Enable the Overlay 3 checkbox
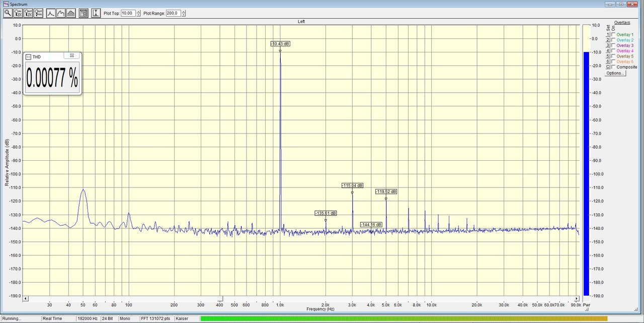 (613, 45)
